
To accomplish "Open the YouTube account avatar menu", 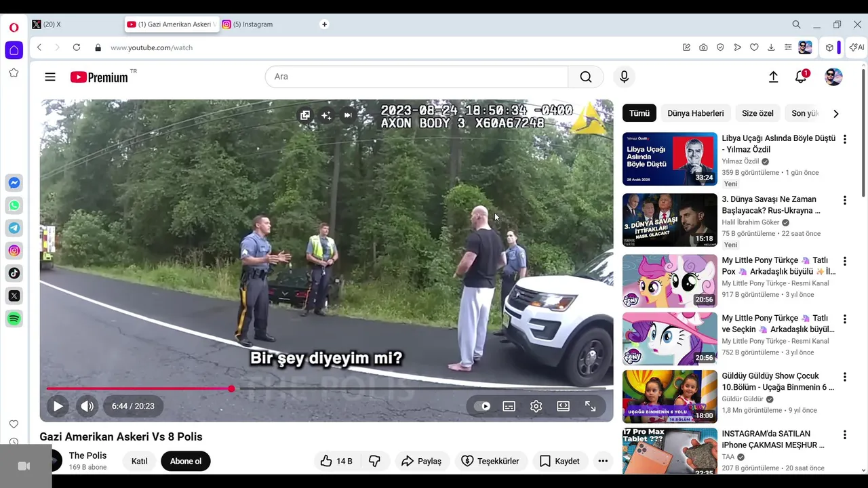I will coord(833,77).
